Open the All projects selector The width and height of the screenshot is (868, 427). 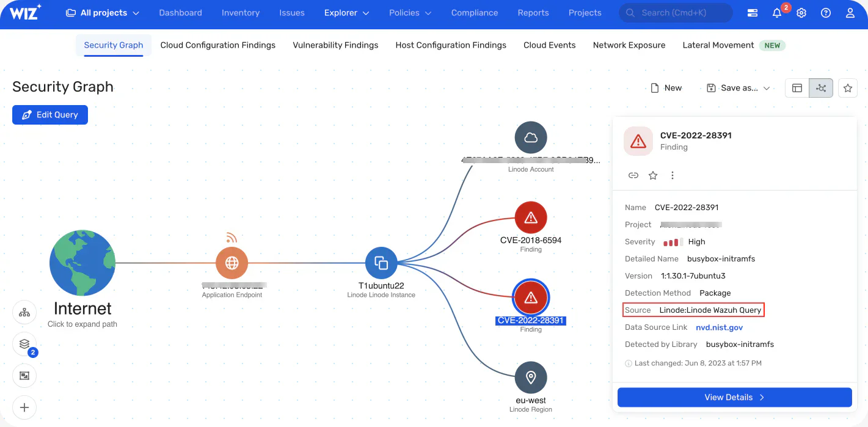click(102, 12)
